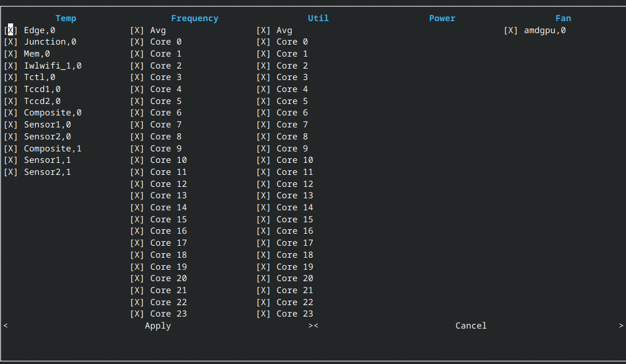The height and width of the screenshot is (364, 626).
Task: Toggle Frequency Core 10 checkbox
Action: pyautogui.click(x=137, y=160)
